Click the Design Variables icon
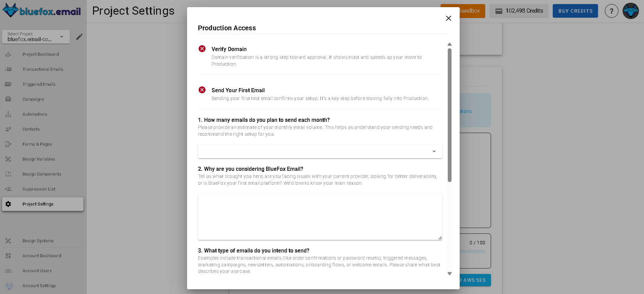The width and height of the screenshot is (644, 294). [8, 159]
